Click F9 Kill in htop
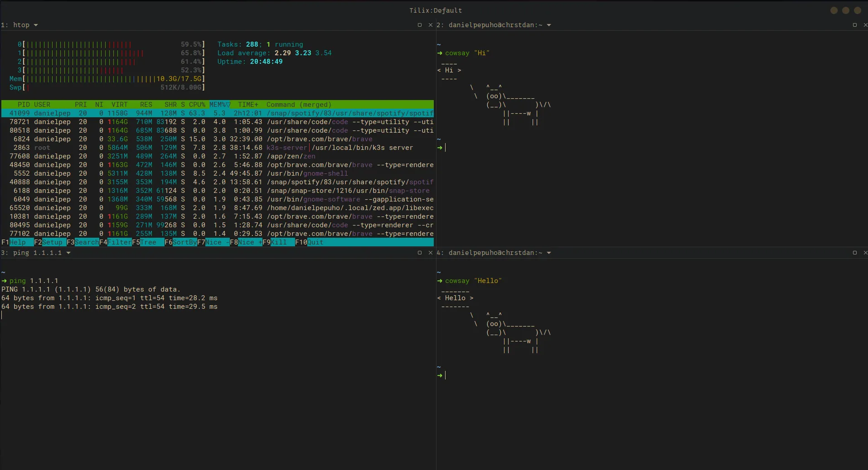The image size is (868, 470). click(278, 242)
